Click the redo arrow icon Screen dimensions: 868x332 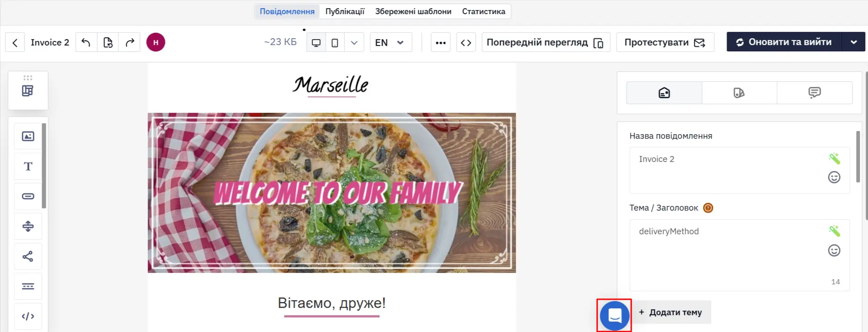[130, 42]
